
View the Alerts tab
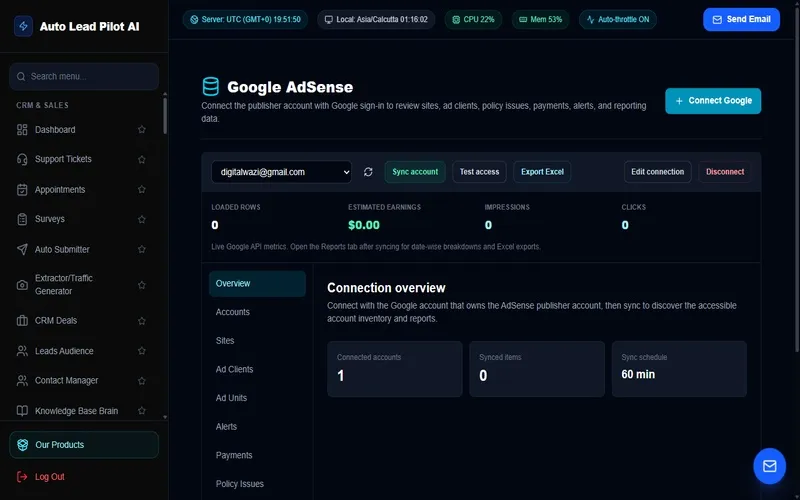257,427
